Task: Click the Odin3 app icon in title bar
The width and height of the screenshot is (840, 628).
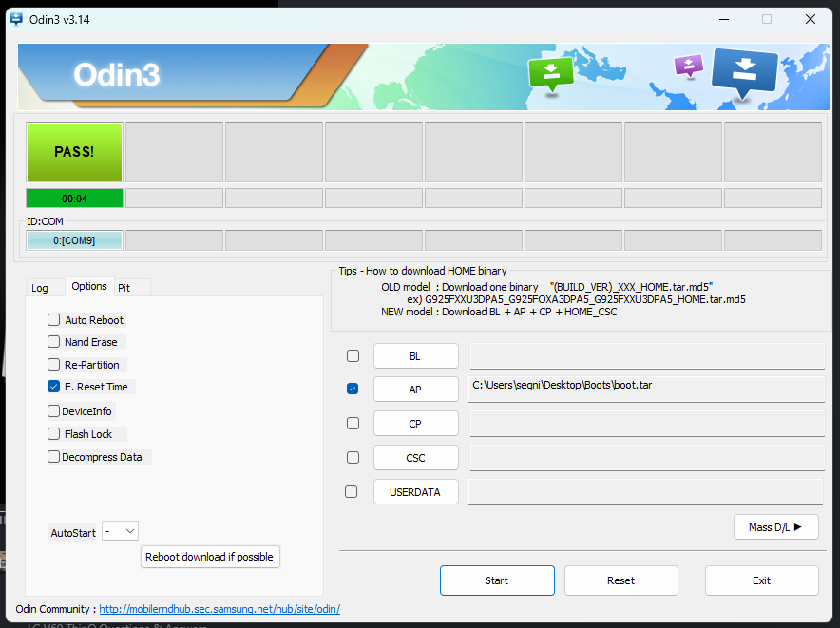Action: coord(16,19)
